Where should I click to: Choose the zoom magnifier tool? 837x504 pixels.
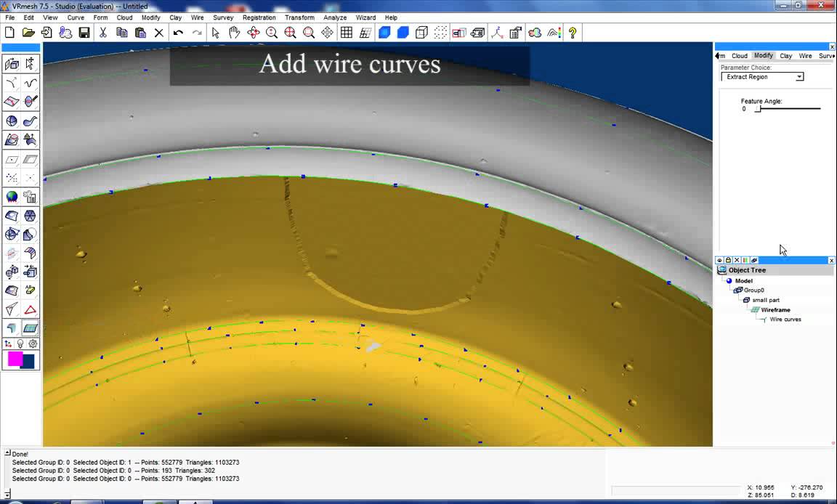click(x=272, y=33)
